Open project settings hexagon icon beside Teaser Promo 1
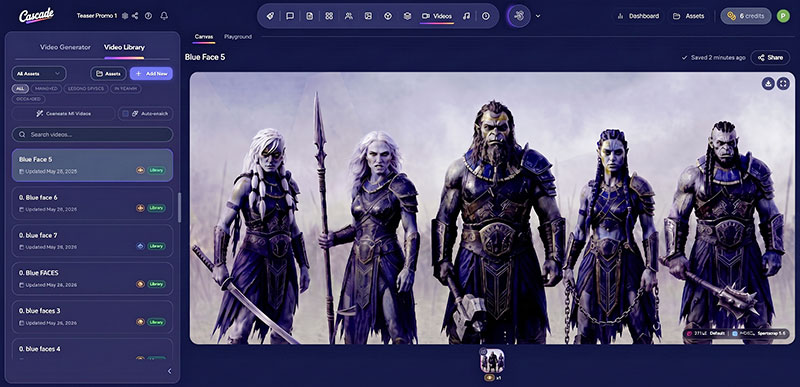Viewport: 800px width, 387px height. click(126, 16)
